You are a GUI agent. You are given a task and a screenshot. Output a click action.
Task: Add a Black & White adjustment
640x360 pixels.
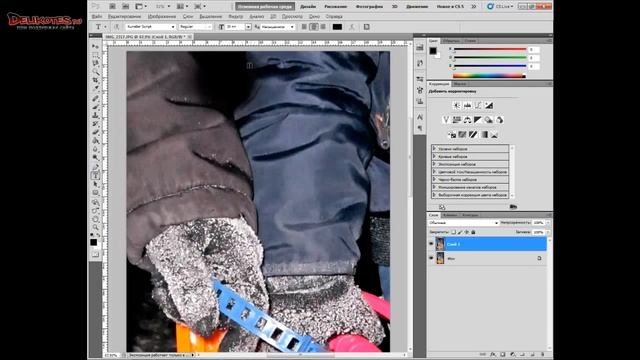pyautogui.click(x=478, y=120)
